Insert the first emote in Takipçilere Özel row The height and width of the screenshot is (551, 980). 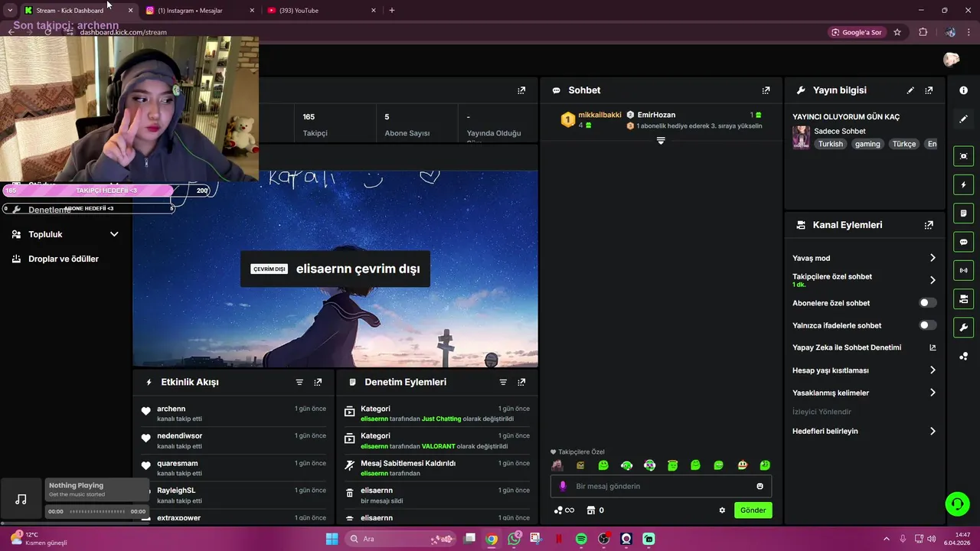click(x=557, y=465)
